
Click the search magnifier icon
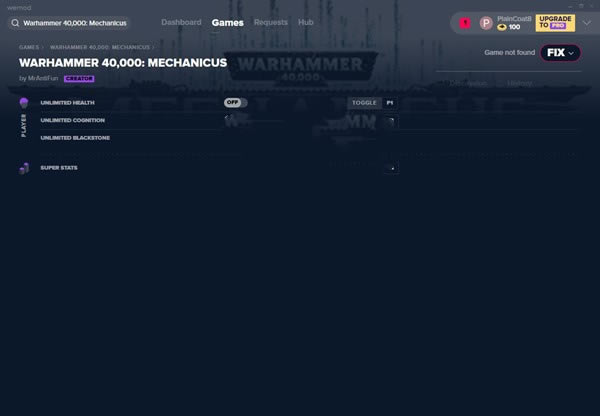click(x=16, y=22)
